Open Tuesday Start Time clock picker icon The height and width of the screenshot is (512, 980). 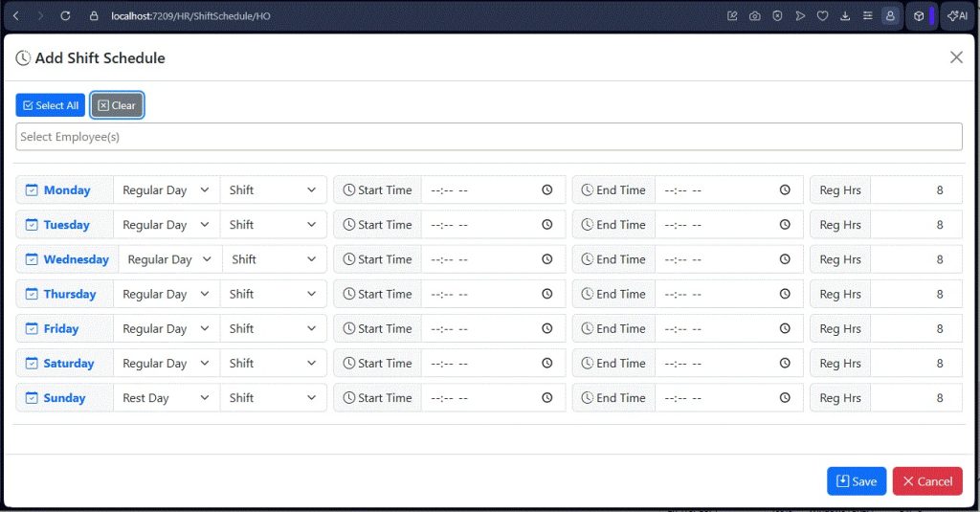coord(546,225)
